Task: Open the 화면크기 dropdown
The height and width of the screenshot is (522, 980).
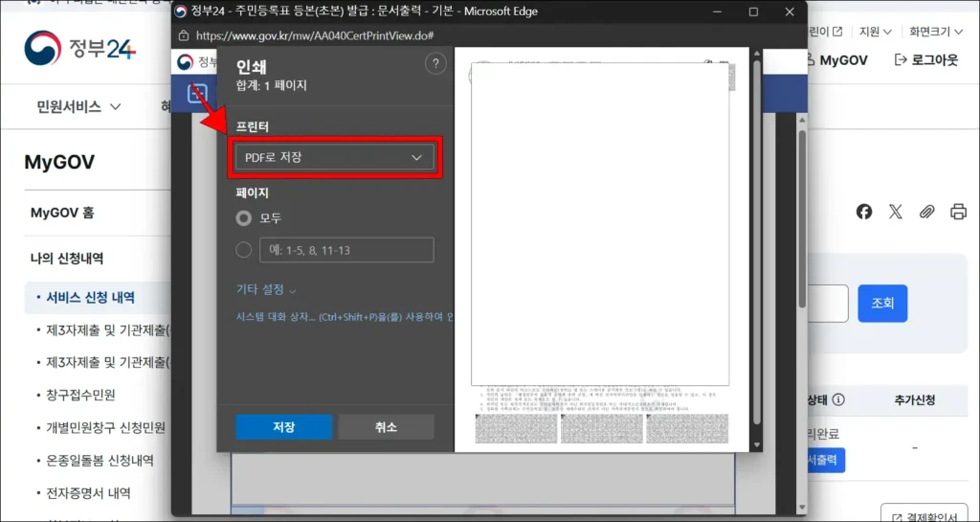Action: coord(937,32)
